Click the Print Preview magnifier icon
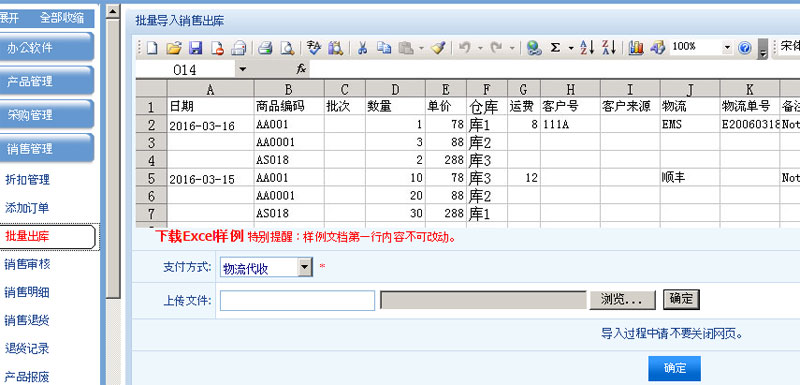 (x=288, y=48)
